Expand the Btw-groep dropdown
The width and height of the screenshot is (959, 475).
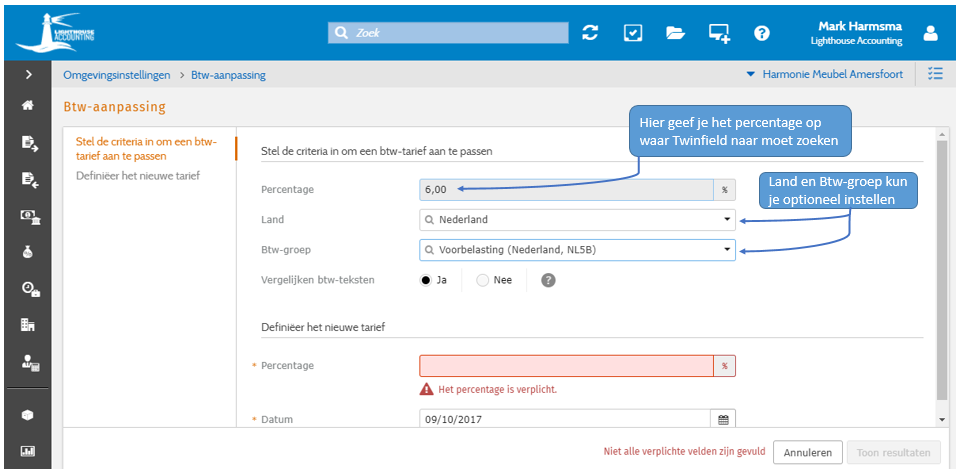(x=727, y=250)
